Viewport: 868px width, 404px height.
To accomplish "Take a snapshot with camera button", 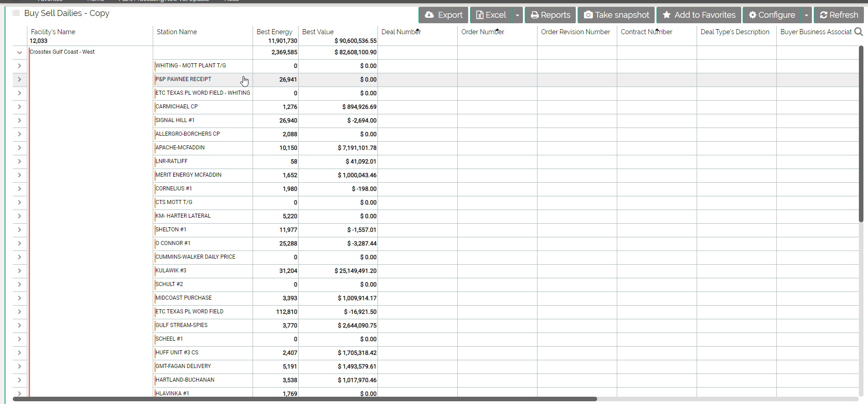I will [616, 15].
